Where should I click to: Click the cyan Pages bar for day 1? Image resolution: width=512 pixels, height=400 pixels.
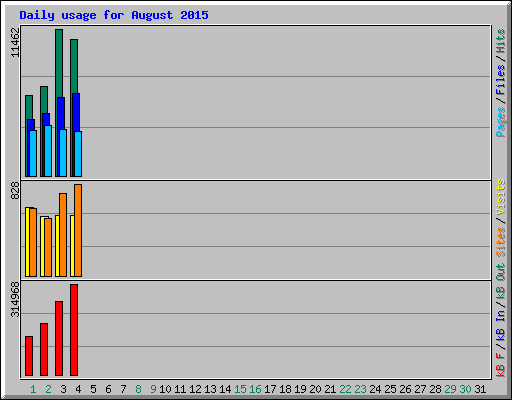[x=33, y=153]
